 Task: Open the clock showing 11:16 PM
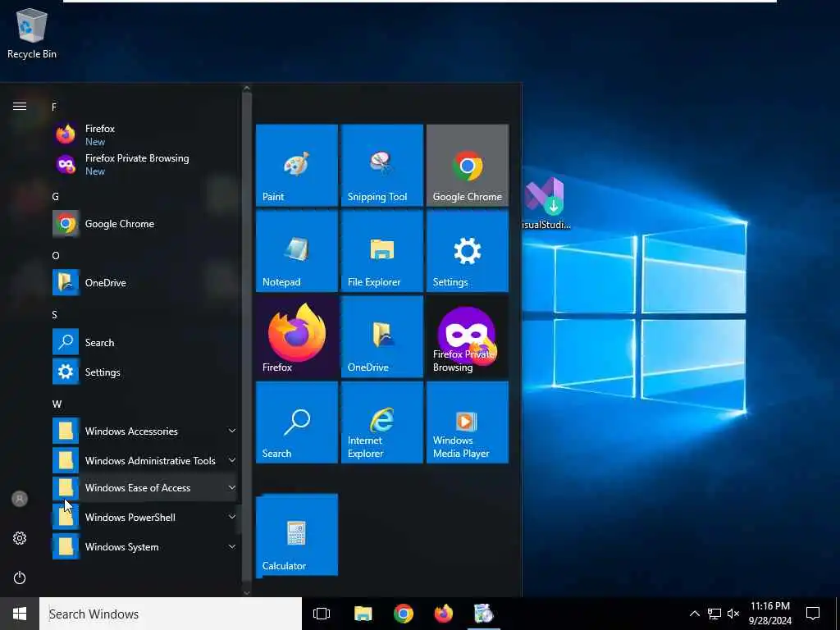[x=769, y=614]
